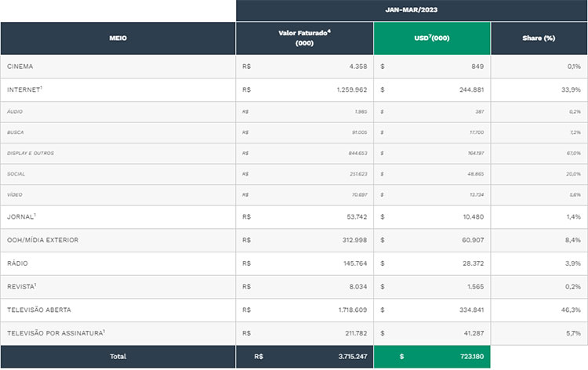The image size is (588, 370).
Task: Select the CINEMA row label
Action: tap(20, 67)
